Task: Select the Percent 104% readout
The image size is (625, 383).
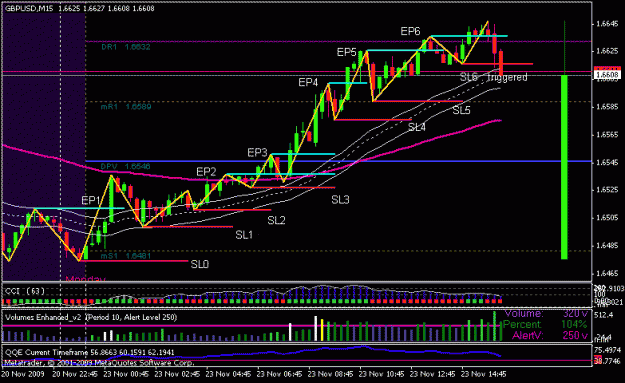Action: click(545, 324)
